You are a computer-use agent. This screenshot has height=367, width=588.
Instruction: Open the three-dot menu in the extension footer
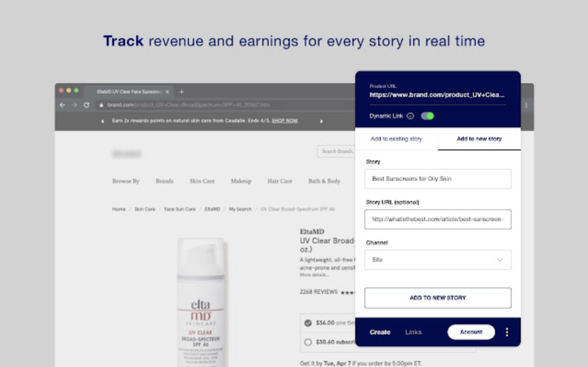(x=507, y=332)
